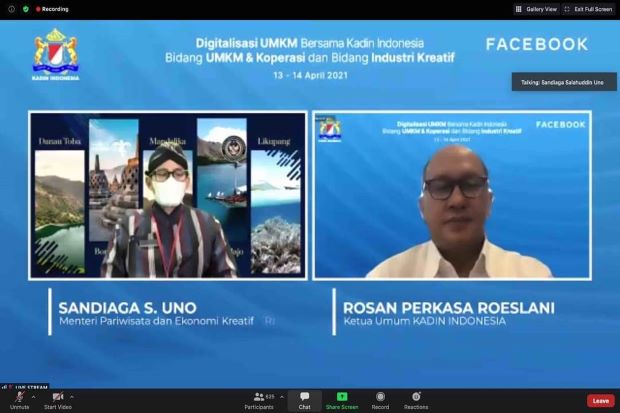The height and width of the screenshot is (413, 620).
Task: Click the Talking: Sandiaga Salahuddin Uno notification
Action: [564, 82]
